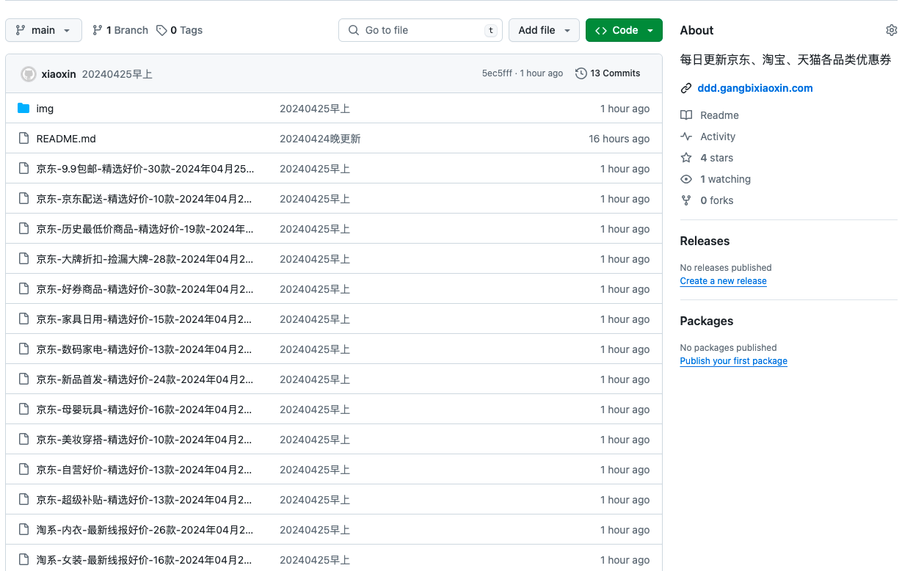The width and height of the screenshot is (924, 571).
Task: Click the img folder icon
Action: 23,109
